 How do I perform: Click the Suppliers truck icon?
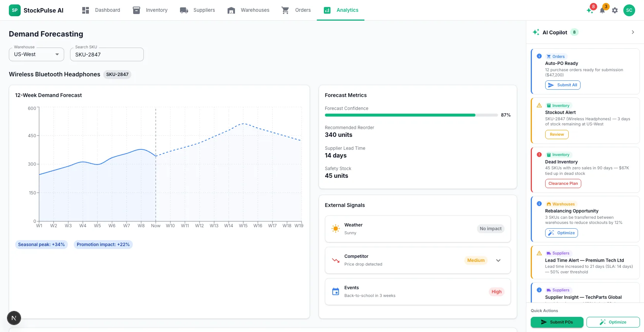(184, 10)
